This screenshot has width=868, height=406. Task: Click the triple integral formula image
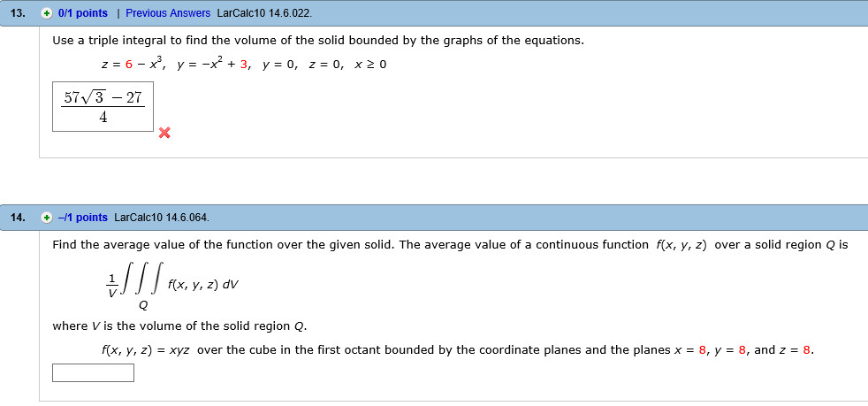tap(173, 284)
